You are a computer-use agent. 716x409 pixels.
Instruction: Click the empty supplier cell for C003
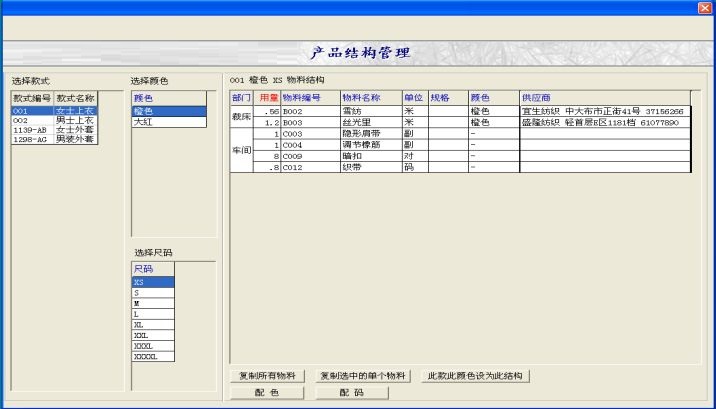605,134
